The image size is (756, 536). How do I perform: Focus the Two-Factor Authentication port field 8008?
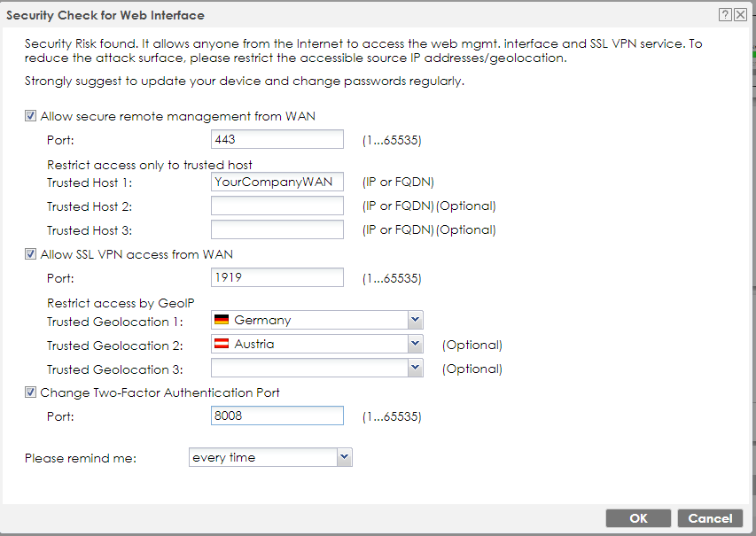[x=277, y=416]
